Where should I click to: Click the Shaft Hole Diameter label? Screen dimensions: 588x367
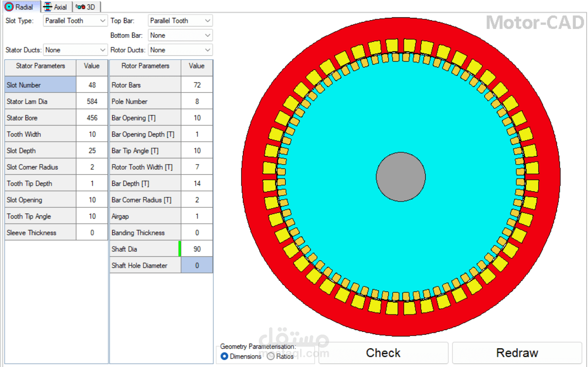pos(145,265)
